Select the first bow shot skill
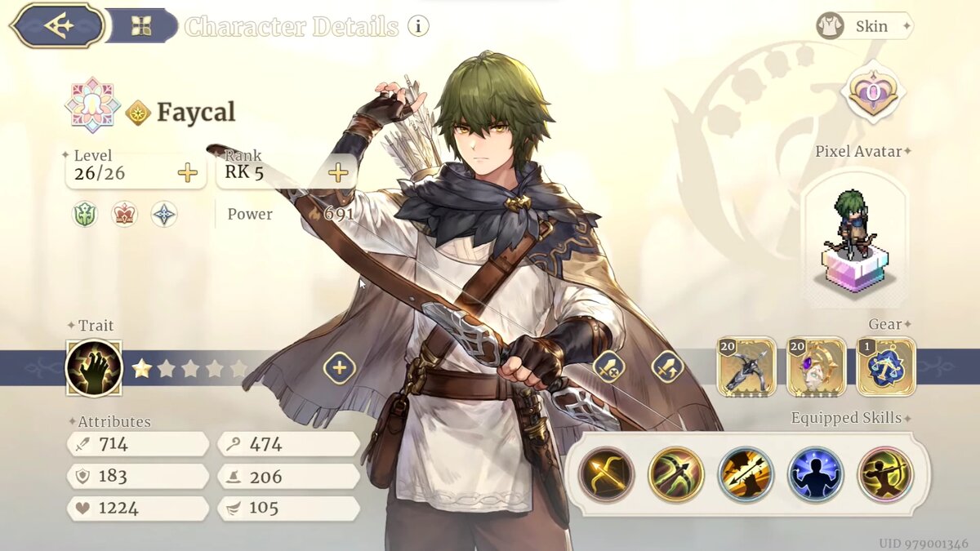The image size is (980, 551). pyautogui.click(x=607, y=474)
